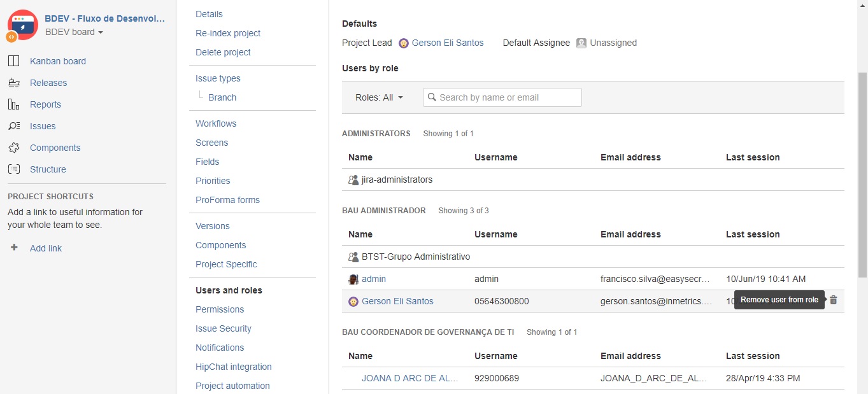Click 28/Apr/19 4:33 PM last session

click(763, 378)
